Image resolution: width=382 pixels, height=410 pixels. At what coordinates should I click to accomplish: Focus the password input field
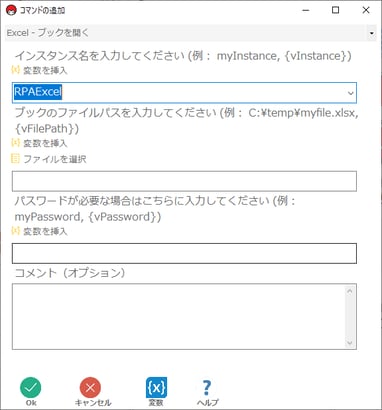pyautogui.click(x=184, y=253)
